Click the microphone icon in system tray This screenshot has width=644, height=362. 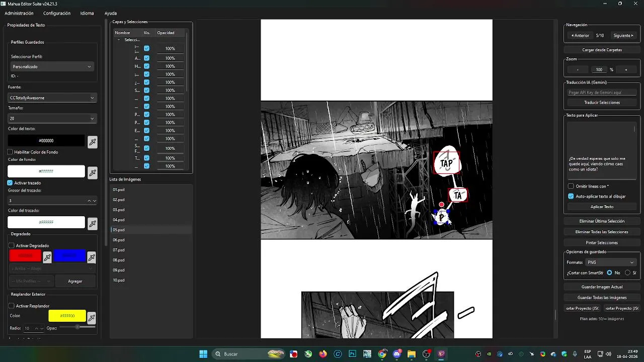575,354
